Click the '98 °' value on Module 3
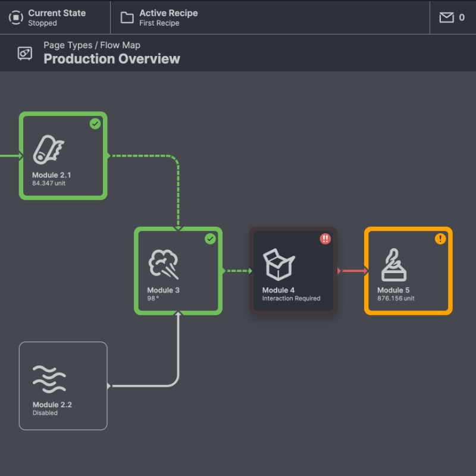476x476 pixels. pyautogui.click(x=153, y=299)
